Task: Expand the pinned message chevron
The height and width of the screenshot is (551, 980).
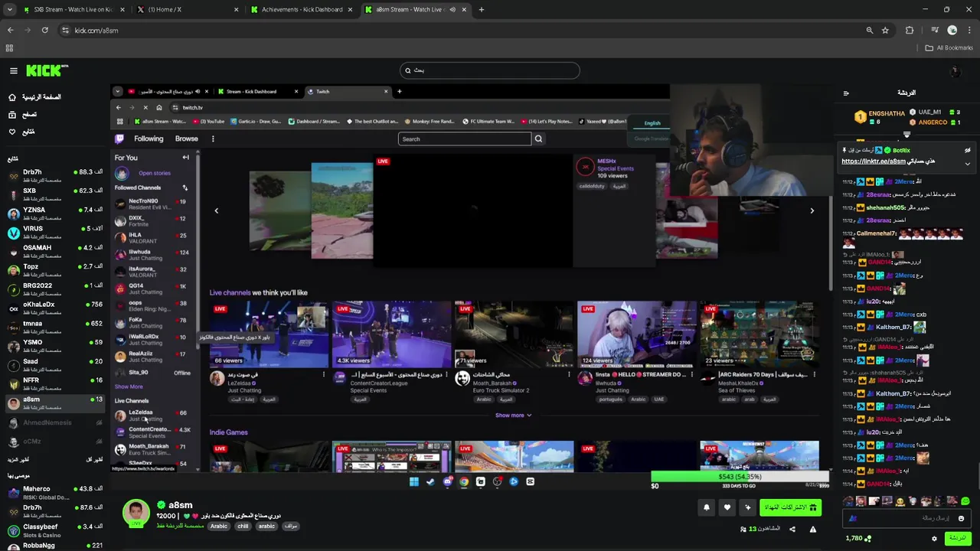Action: pos(967,163)
